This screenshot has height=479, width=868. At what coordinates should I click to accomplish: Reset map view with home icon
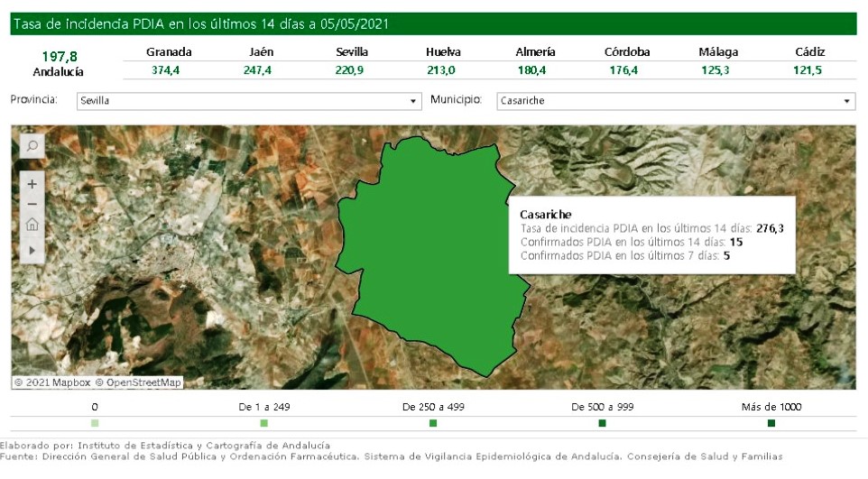point(32,226)
